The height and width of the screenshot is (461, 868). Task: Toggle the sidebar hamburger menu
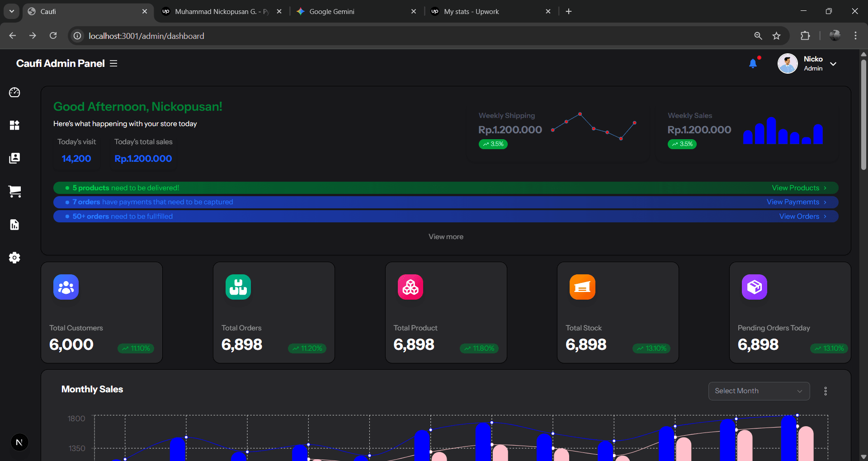click(113, 64)
